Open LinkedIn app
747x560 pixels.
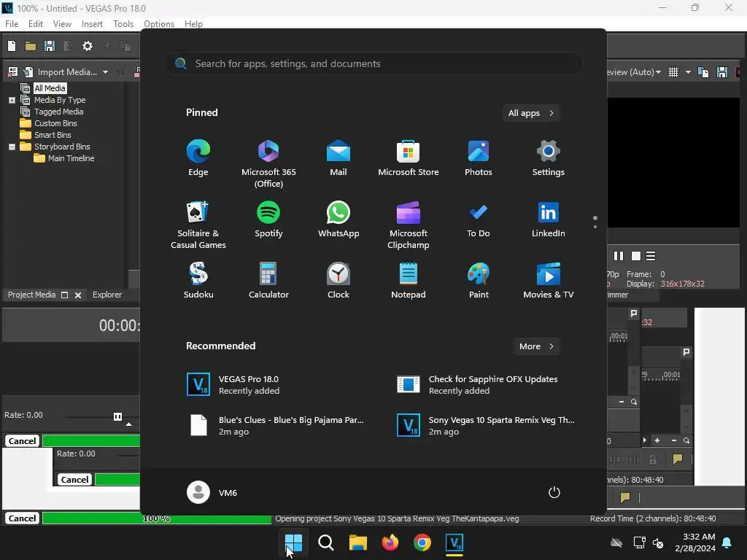(x=549, y=219)
